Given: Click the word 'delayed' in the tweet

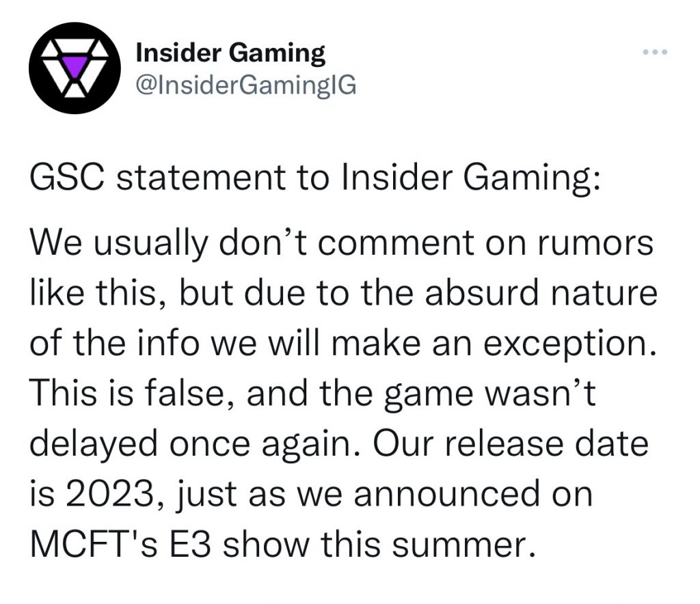Looking at the screenshot, I should coord(94,444).
